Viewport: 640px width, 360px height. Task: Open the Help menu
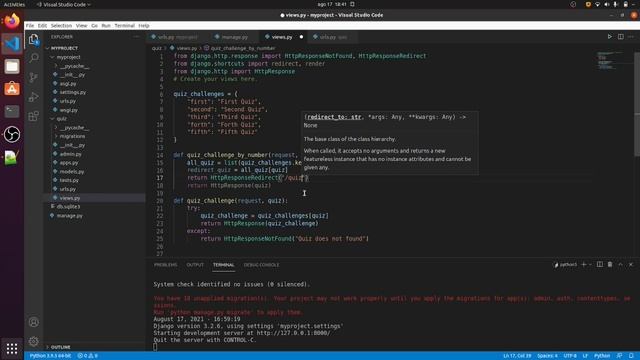pos(144,25)
